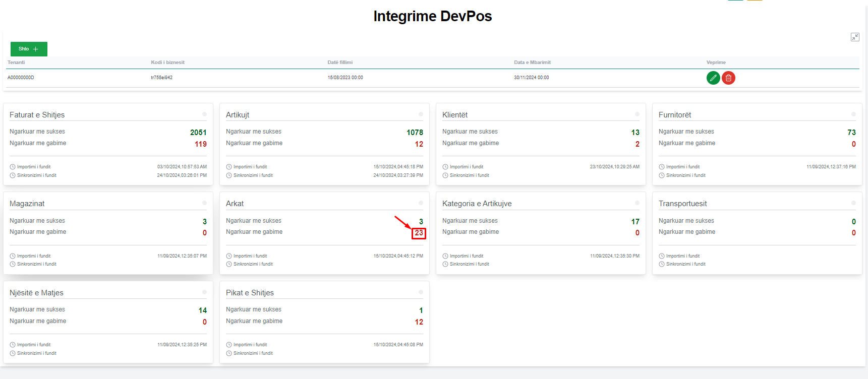Click the collapse panel icon at top right
The height and width of the screenshot is (379, 868).
(x=855, y=37)
